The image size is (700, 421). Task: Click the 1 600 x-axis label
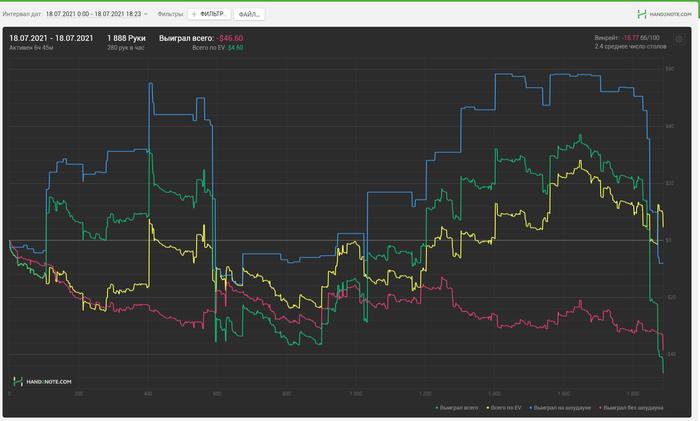563,394
